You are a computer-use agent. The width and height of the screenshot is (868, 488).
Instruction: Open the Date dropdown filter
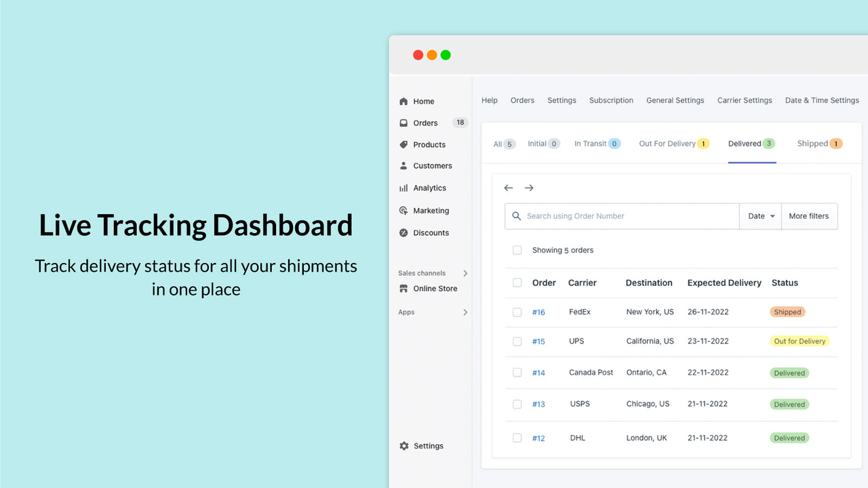[x=761, y=216]
